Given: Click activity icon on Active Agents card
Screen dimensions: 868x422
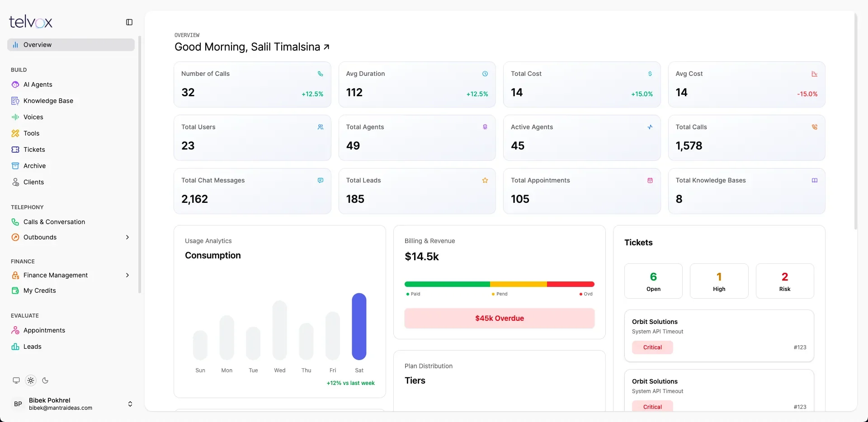Looking at the screenshot, I should [x=650, y=127].
